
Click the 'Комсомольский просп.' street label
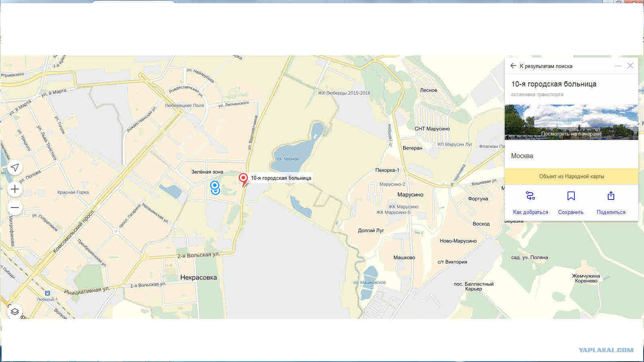(x=74, y=231)
